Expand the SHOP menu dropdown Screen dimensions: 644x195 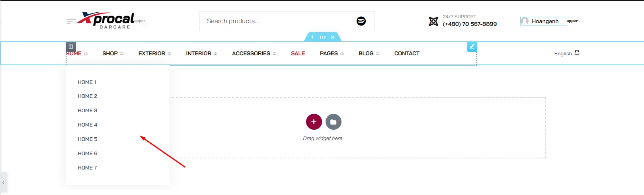[x=113, y=53]
